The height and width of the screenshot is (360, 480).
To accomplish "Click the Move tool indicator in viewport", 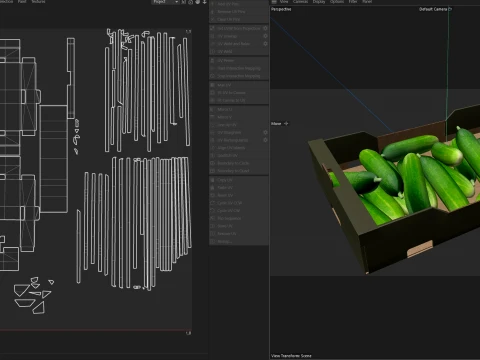I will point(279,124).
